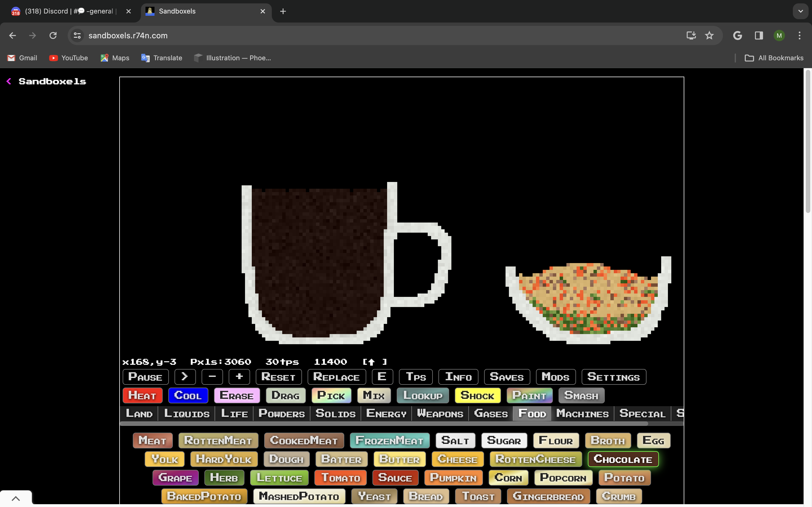Select the Heat tool
This screenshot has height=507, width=812.
pyautogui.click(x=142, y=395)
